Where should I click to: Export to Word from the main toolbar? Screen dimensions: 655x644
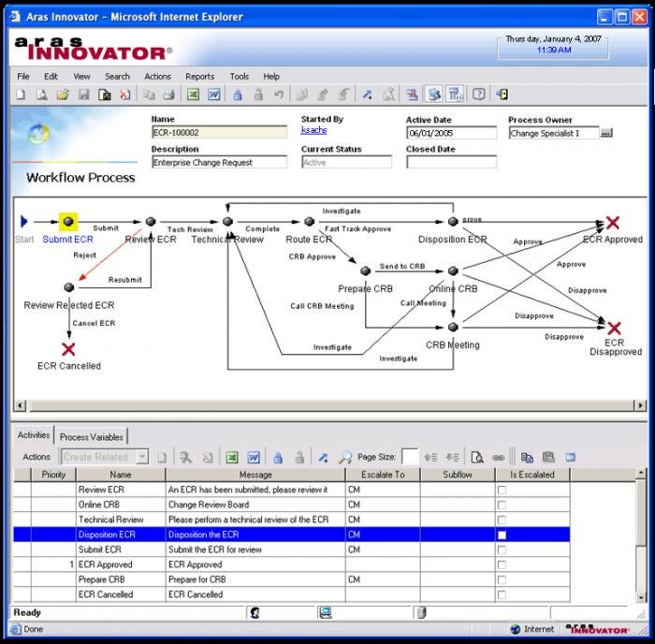tap(214, 95)
